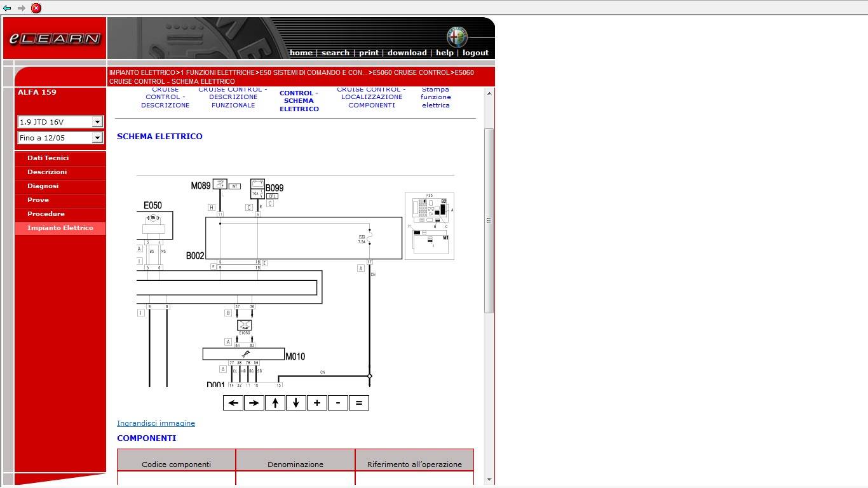Go forward with the forward arrow

point(22,8)
